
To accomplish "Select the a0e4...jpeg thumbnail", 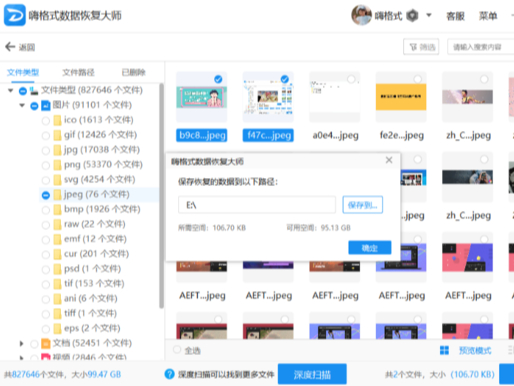I will pyautogui.click(x=335, y=97).
